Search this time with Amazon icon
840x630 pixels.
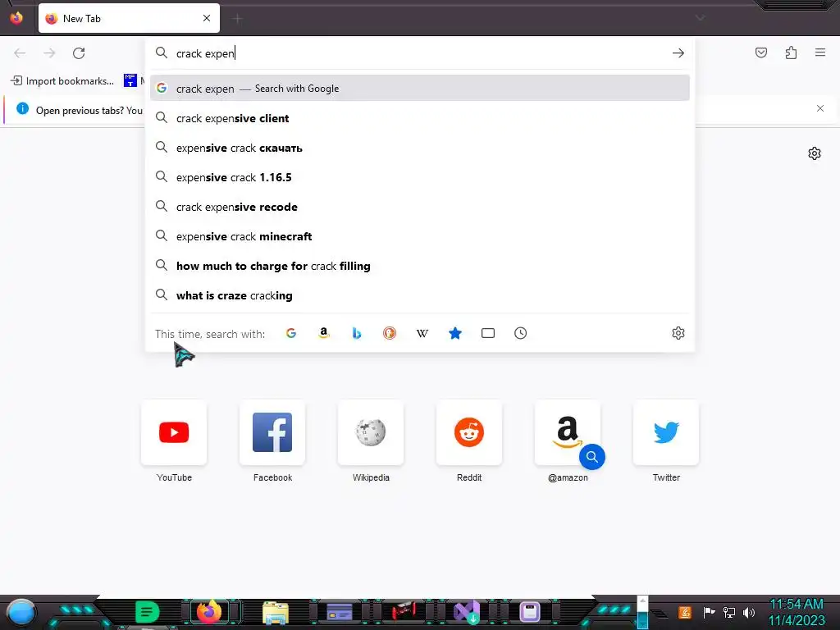(x=323, y=333)
